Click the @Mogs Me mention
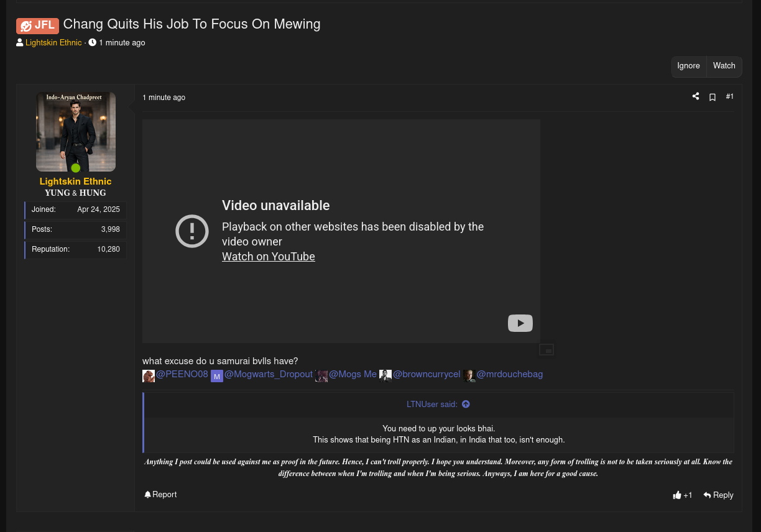 [353, 374]
